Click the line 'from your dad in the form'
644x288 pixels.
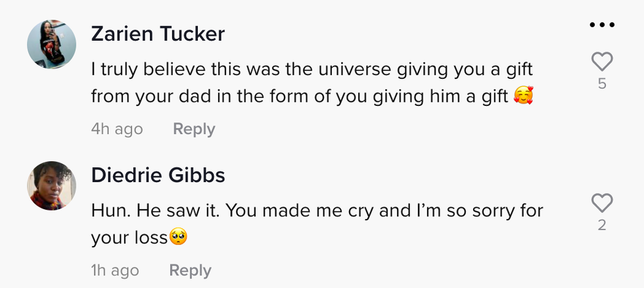(210, 97)
